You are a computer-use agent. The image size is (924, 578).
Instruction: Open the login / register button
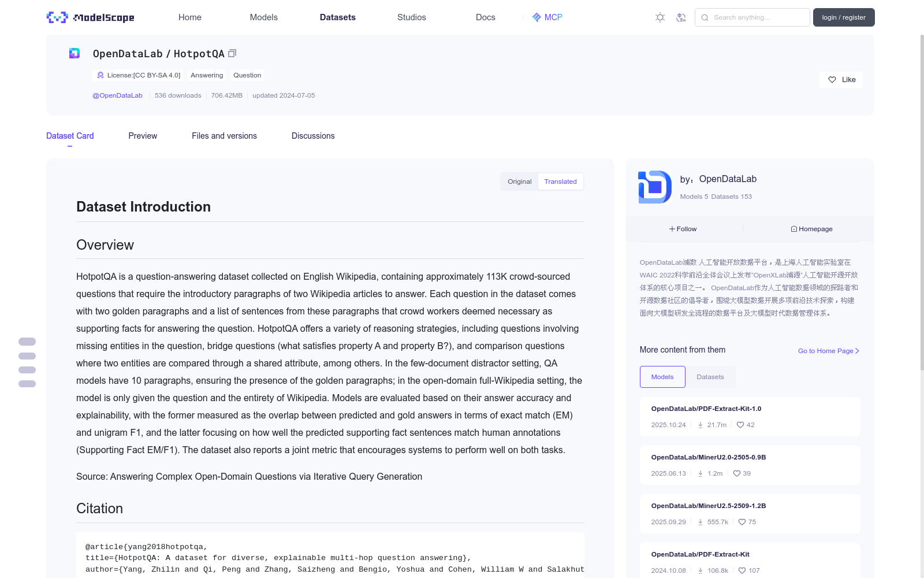coord(844,17)
